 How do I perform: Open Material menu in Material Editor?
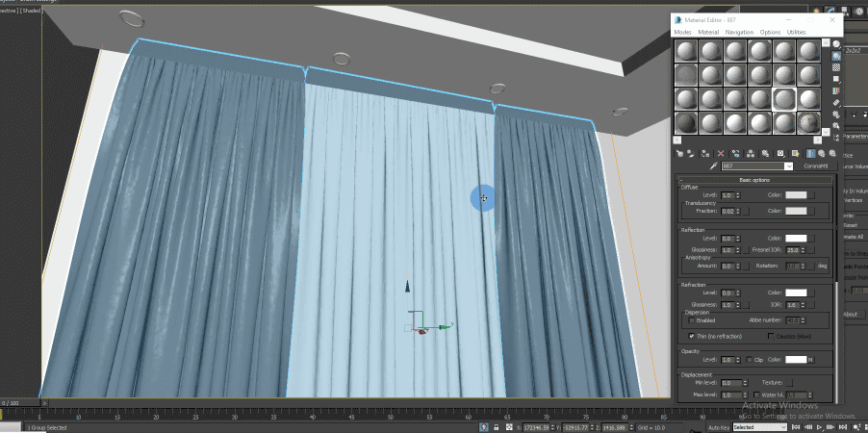708,32
